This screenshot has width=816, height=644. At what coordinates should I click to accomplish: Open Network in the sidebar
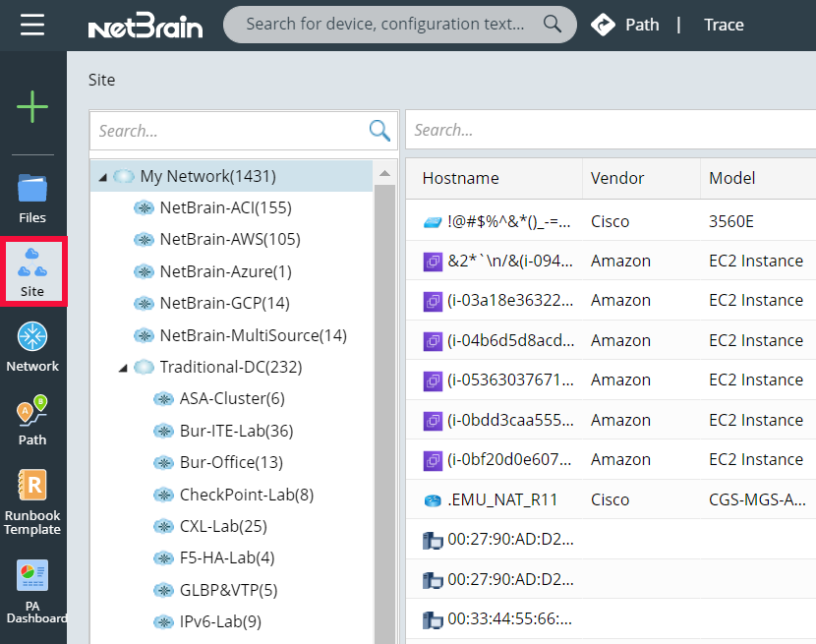pyautogui.click(x=32, y=347)
